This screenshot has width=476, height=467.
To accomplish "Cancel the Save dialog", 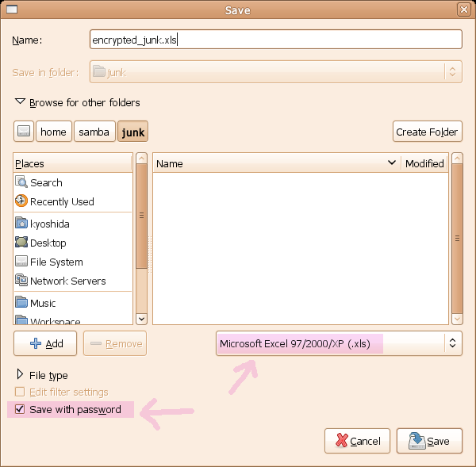I will point(357,441).
